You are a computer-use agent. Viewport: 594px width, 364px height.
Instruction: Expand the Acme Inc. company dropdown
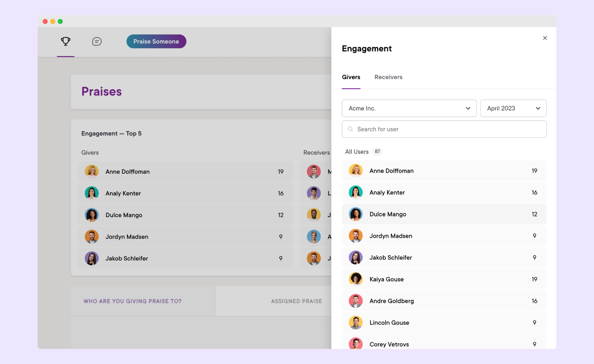409,108
